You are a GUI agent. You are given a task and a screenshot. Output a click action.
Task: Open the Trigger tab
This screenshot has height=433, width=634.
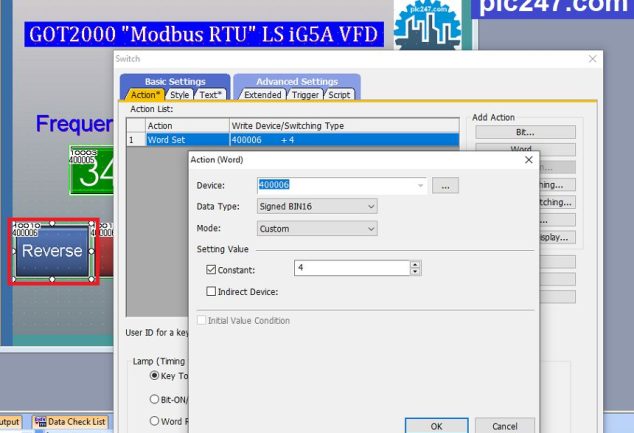pyautogui.click(x=305, y=95)
